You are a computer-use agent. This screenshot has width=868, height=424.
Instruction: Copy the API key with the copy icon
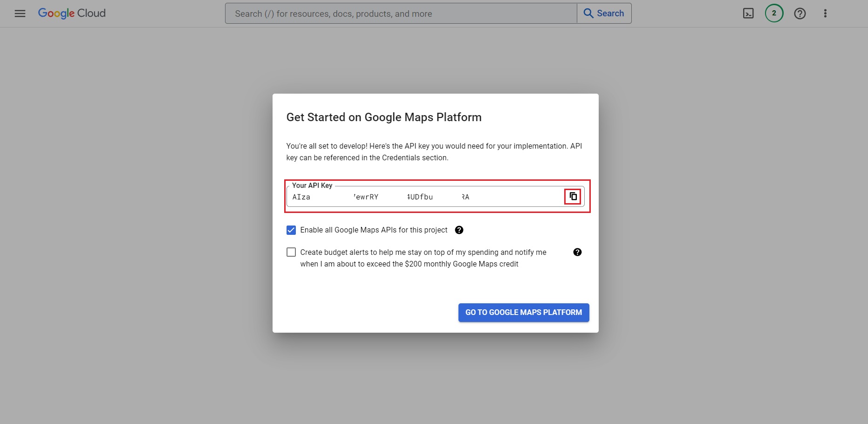[x=573, y=197]
